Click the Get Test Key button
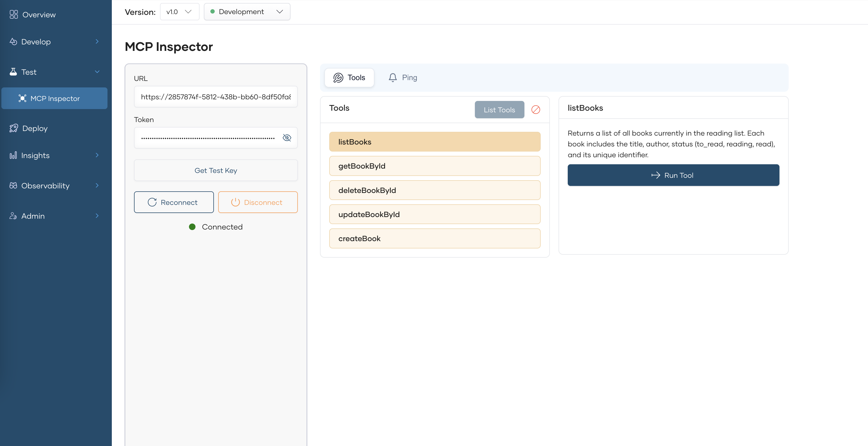This screenshot has width=868, height=446. pos(216,170)
